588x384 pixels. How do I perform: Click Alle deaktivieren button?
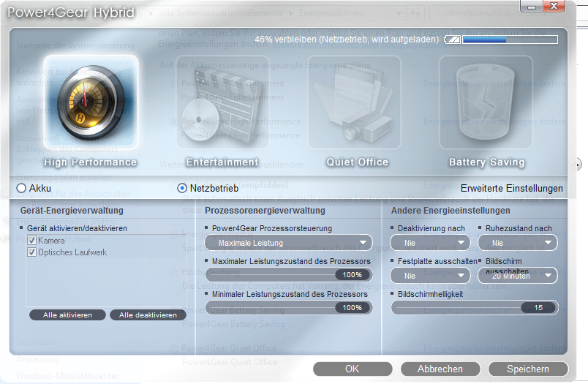tap(148, 315)
